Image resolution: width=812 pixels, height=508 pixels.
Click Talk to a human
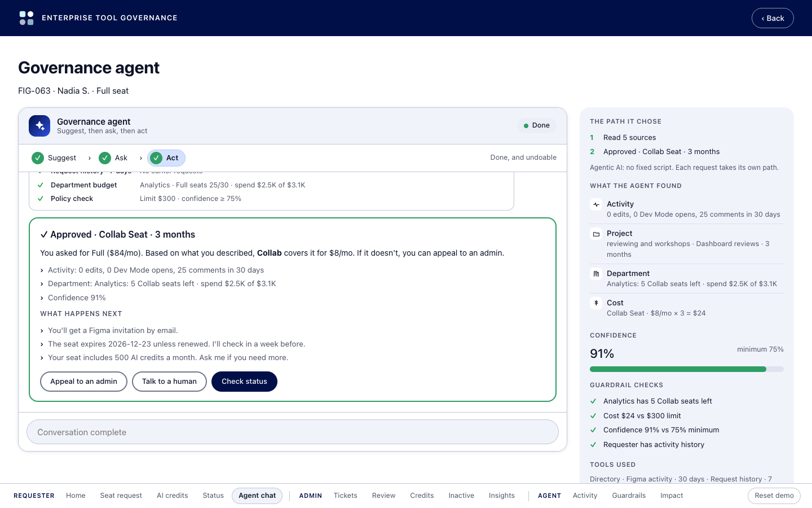(169, 382)
